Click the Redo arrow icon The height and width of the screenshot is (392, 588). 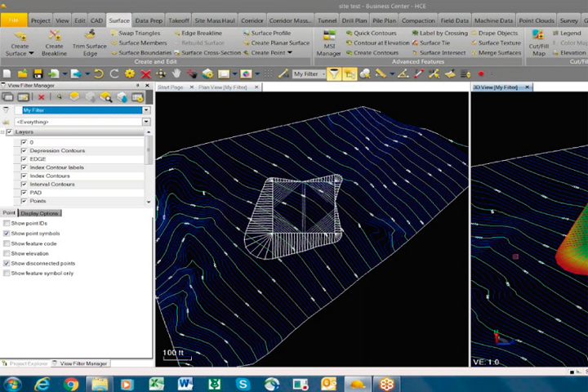pos(114,73)
